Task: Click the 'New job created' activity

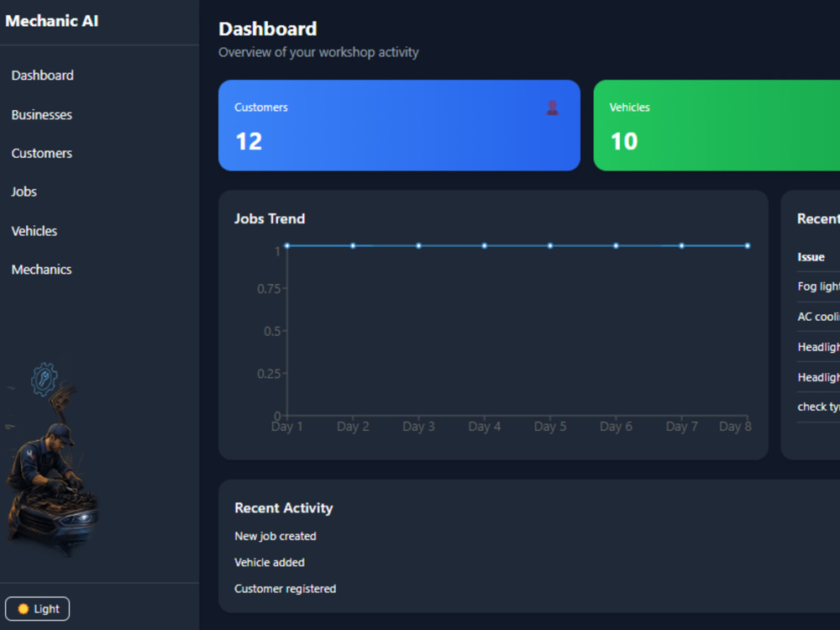Action: (x=276, y=536)
